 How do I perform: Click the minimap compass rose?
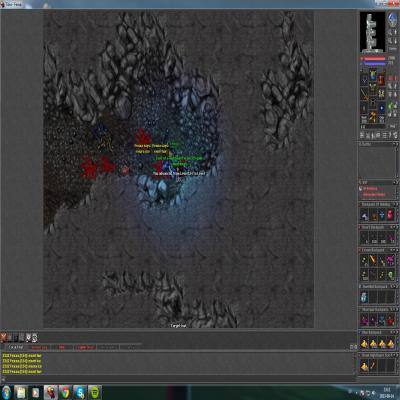pos(393,19)
